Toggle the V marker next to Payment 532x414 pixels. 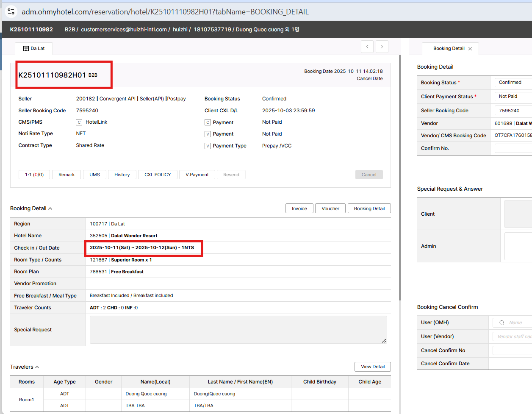click(x=208, y=134)
